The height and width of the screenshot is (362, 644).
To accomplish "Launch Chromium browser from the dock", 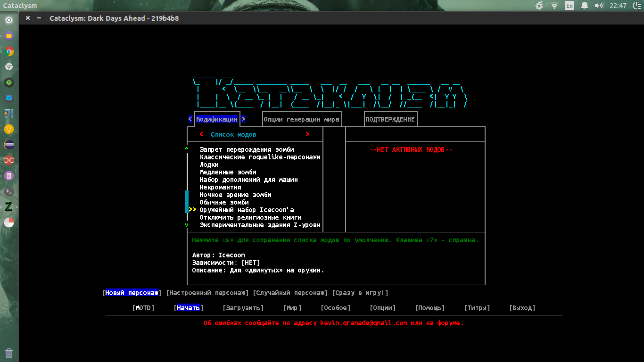I will pyautogui.click(x=9, y=67).
